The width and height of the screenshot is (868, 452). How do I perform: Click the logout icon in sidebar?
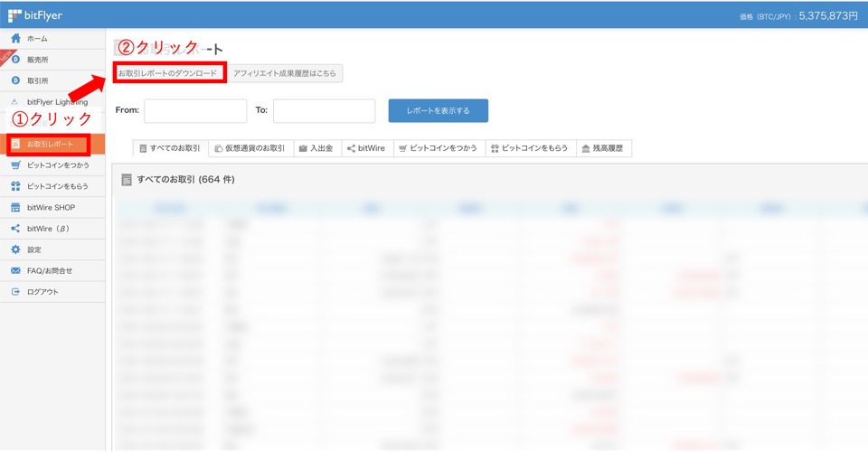tap(15, 292)
